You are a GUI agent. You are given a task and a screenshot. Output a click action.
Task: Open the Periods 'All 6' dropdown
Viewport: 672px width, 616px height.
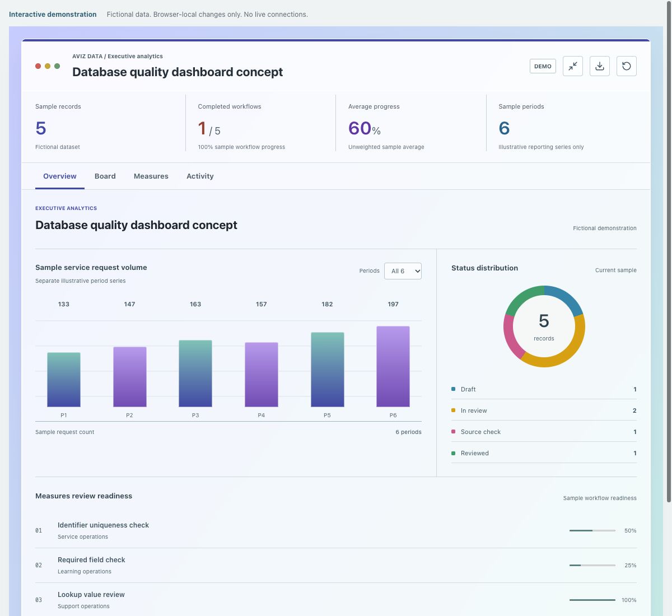point(403,271)
